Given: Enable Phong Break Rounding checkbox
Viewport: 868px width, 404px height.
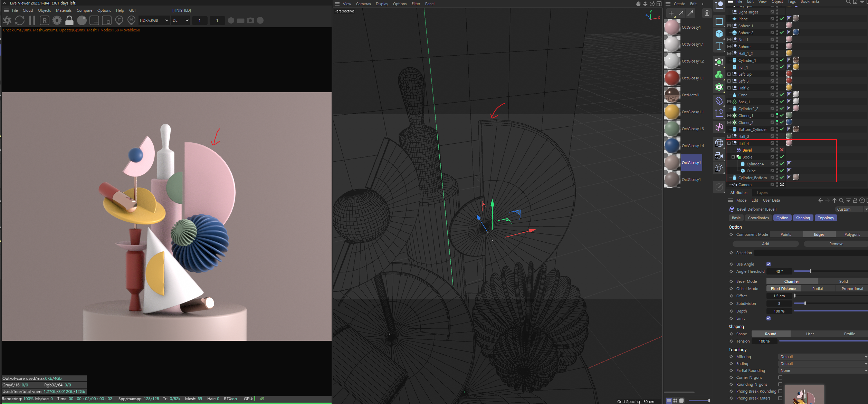Looking at the screenshot, I should tap(780, 391).
